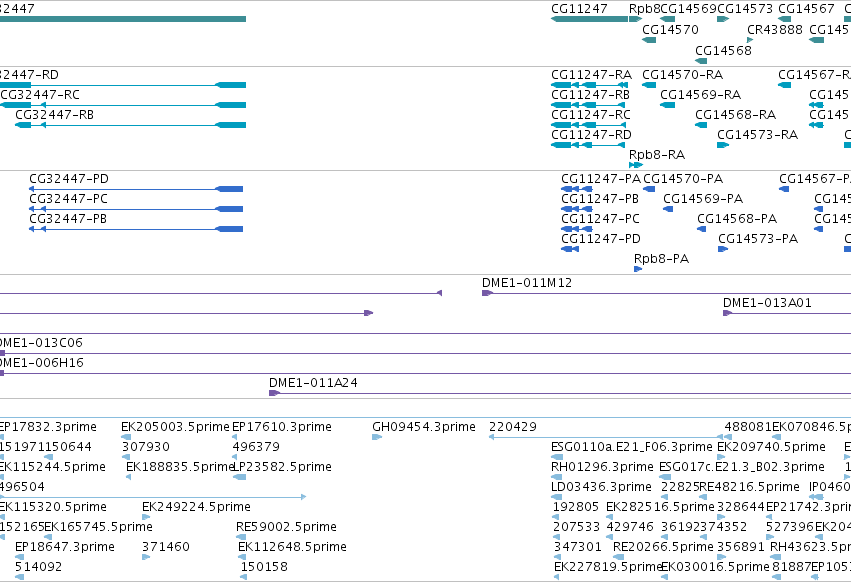This screenshot has width=851, height=582.
Task: Select transcript CG11247-RD
Action: [x=592, y=135]
